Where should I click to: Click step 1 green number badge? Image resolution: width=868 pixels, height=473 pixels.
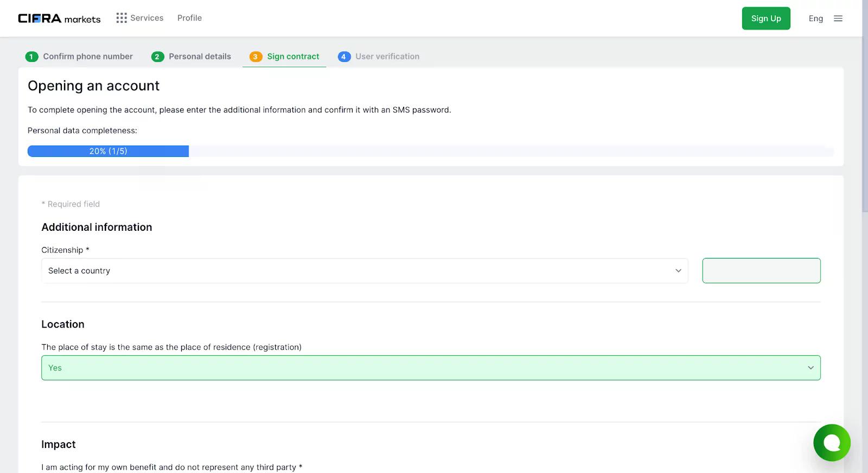click(31, 56)
